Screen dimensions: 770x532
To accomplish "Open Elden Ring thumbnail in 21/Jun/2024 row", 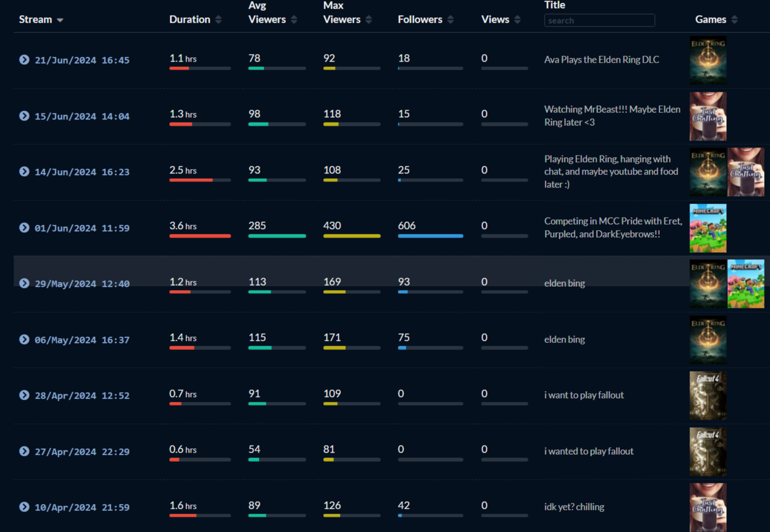I will [708, 60].
